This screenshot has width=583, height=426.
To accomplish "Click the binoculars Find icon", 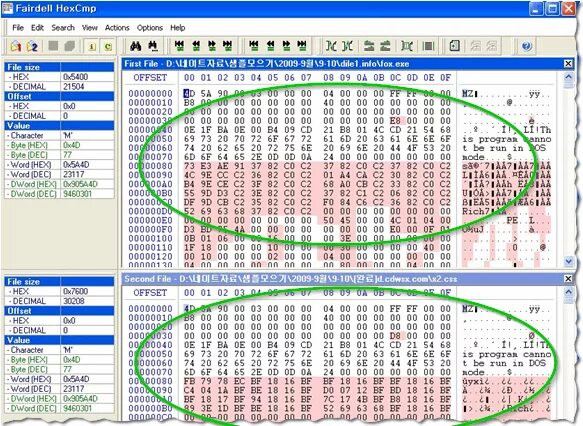I will pos(136,46).
